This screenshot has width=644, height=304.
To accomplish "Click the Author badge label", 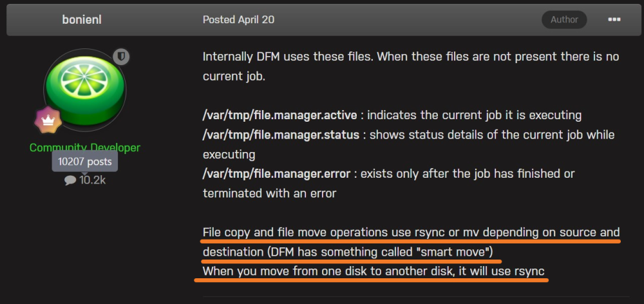I will pos(564,19).
